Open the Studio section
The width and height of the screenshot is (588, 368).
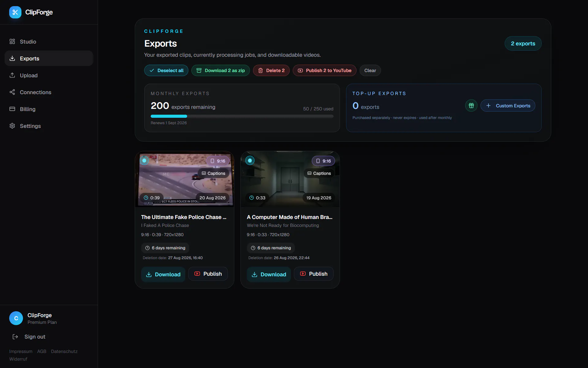49,41
